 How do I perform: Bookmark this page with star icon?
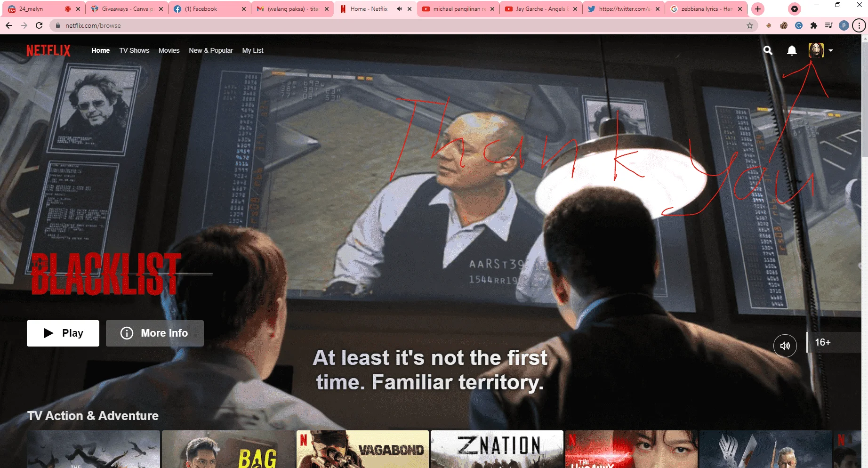coord(750,25)
